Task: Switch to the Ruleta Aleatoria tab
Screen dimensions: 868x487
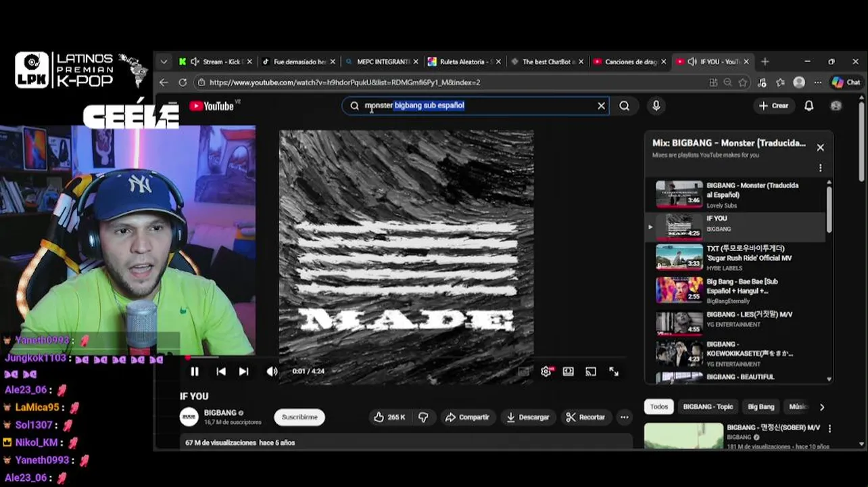Action: [x=463, y=62]
